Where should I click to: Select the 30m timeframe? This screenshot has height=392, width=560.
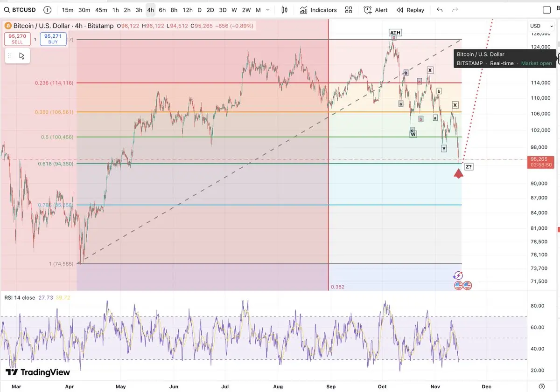click(84, 10)
